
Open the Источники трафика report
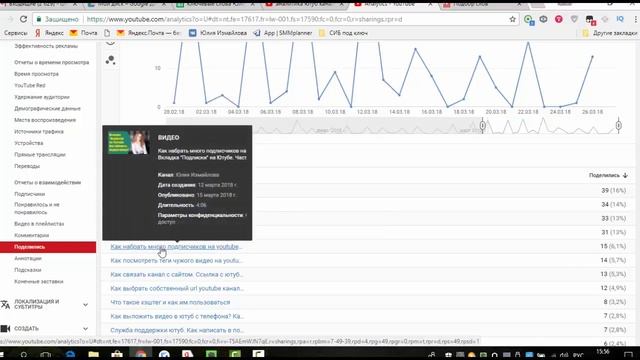(x=39, y=131)
